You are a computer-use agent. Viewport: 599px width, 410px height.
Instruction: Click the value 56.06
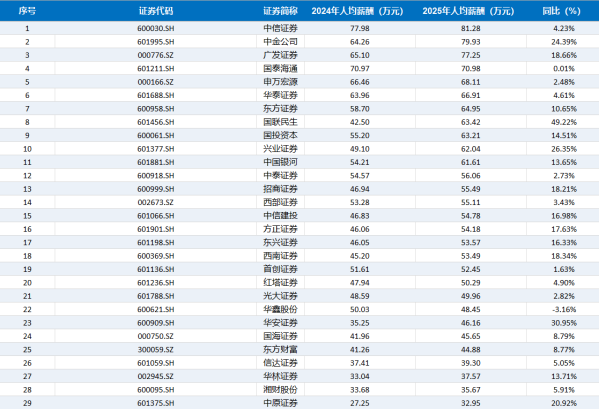point(471,175)
